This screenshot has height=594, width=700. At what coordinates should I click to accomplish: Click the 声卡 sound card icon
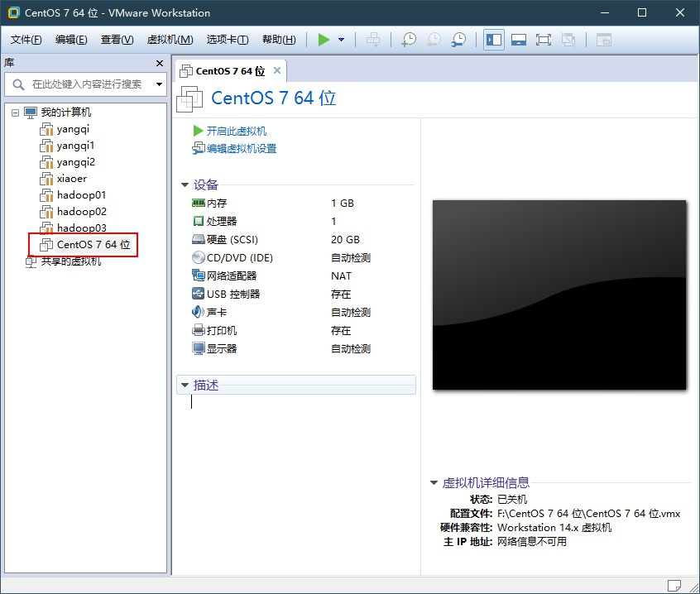pyautogui.click(x=199, y=312)
